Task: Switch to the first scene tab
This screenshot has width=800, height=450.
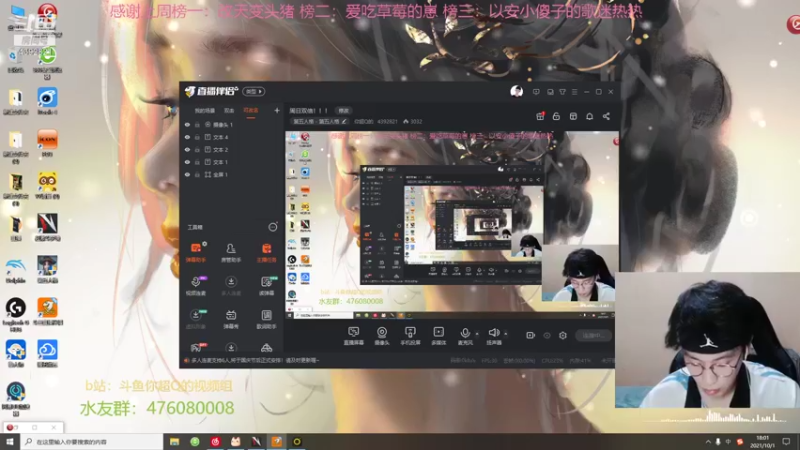Action: click(204, 111)
